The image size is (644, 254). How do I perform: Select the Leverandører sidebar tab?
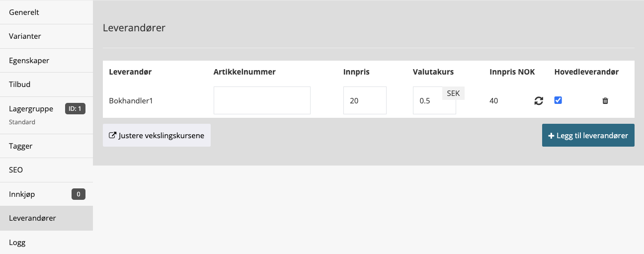point(46,218)
